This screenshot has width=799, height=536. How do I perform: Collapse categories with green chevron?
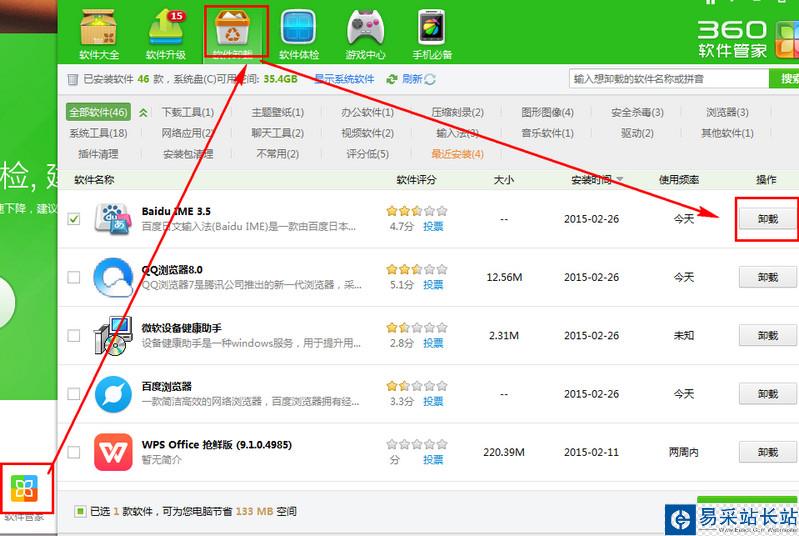point(143,113)
